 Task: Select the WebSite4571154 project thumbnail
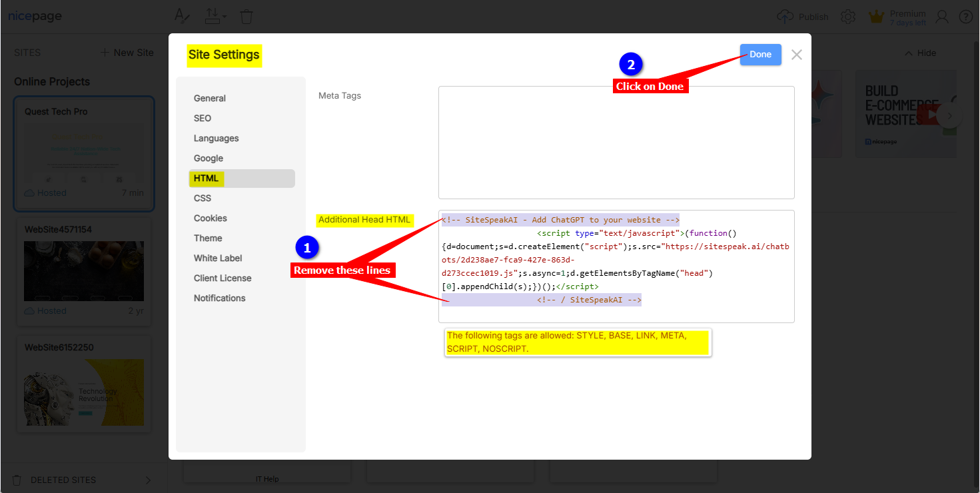(x=84, y=271)
